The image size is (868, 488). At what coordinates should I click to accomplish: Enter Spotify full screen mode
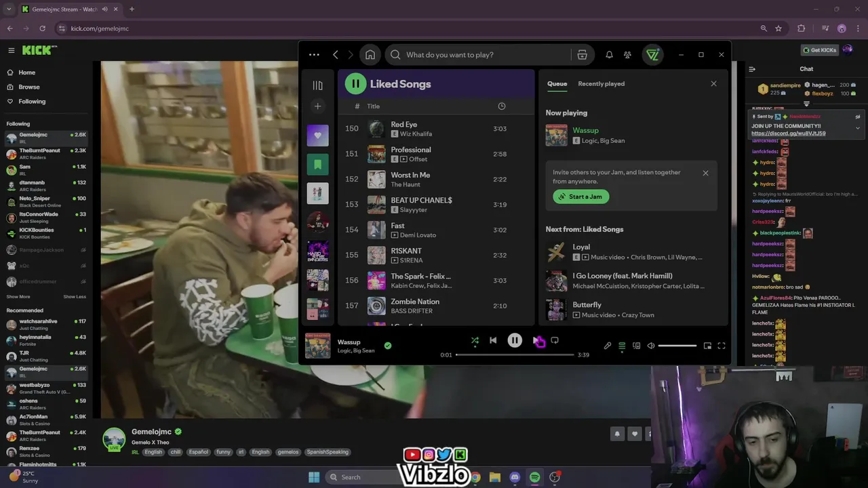[x=722, y=346]
